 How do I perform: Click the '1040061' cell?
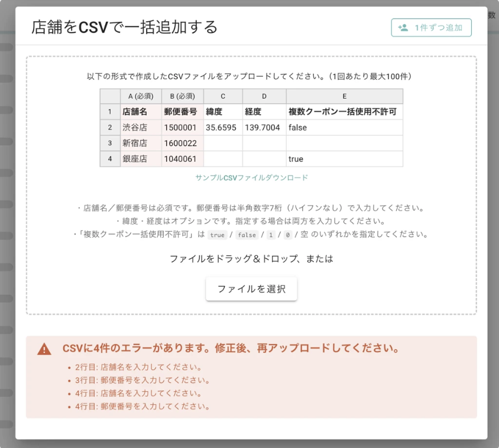coord(182,159)
